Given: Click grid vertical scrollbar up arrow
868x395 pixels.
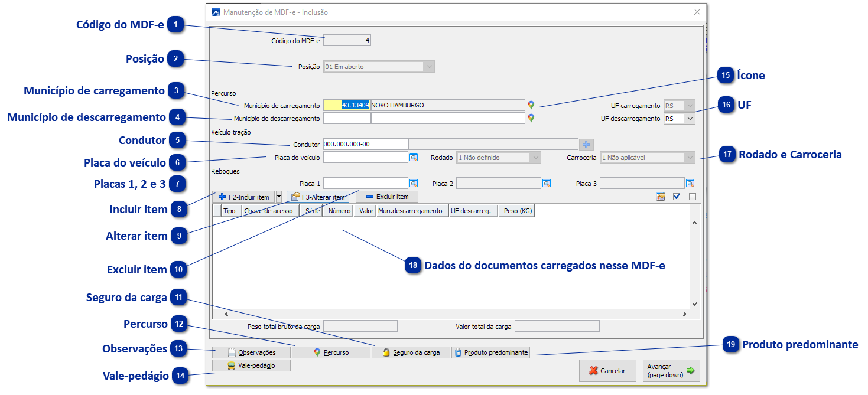Looking at the screenshot, I should [694, 223].
